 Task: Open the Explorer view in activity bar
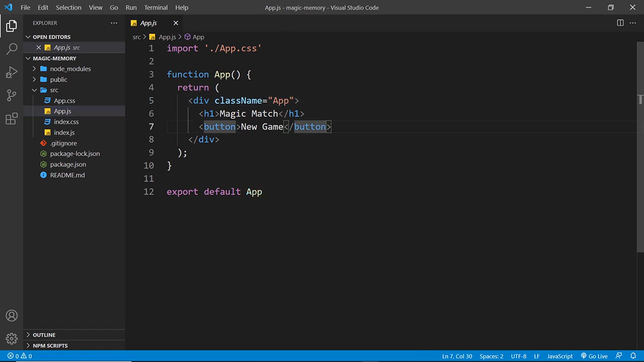[11, 26]
